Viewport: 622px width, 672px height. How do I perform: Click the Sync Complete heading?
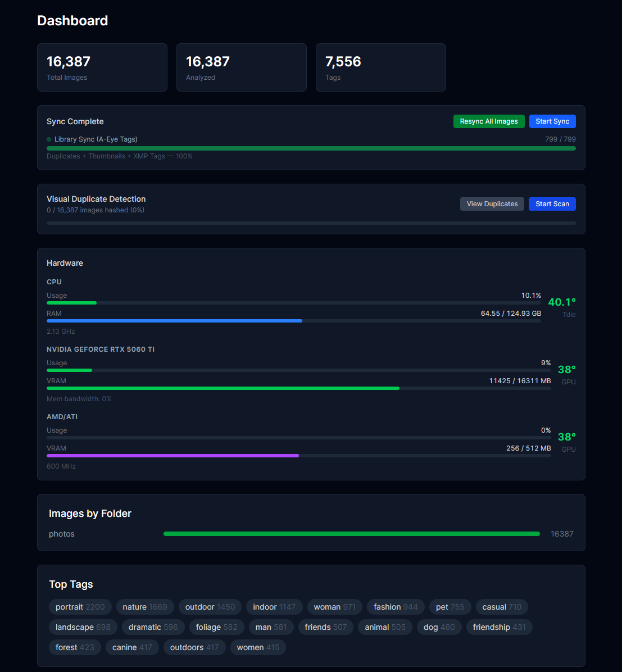[75, 121]
